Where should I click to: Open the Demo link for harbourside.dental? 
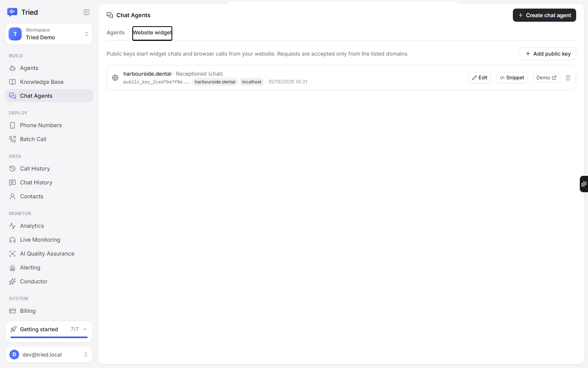pyautogui.click(x=546, y=78)
